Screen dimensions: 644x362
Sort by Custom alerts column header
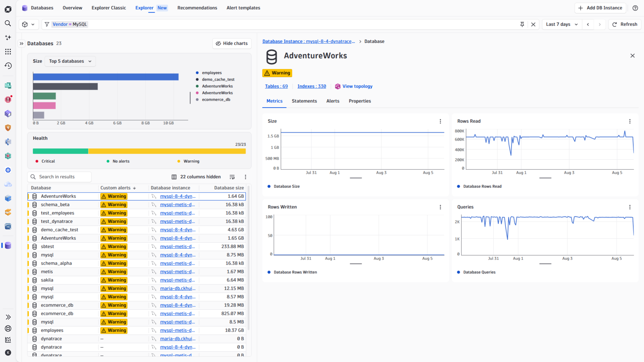pyautogui.click(x=118, y=188)
